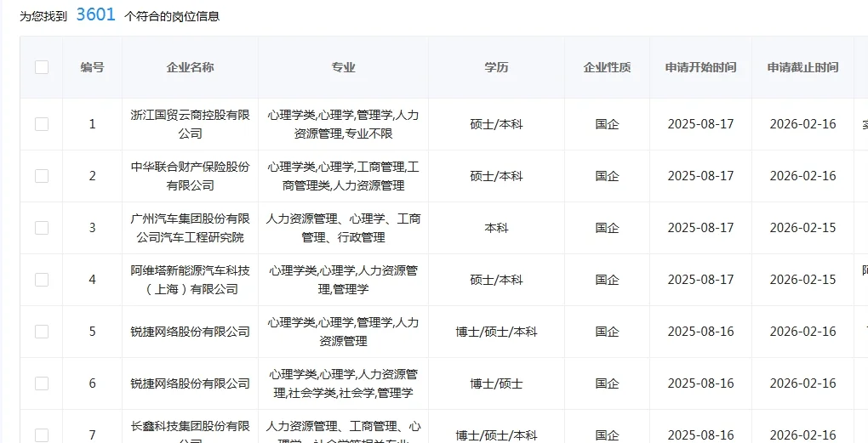This screenshot has height=443, width=868.
Task: Open 阿维塔新能源汽车科技（上海）有限公司 entry
Action: (x=190, y=280)
